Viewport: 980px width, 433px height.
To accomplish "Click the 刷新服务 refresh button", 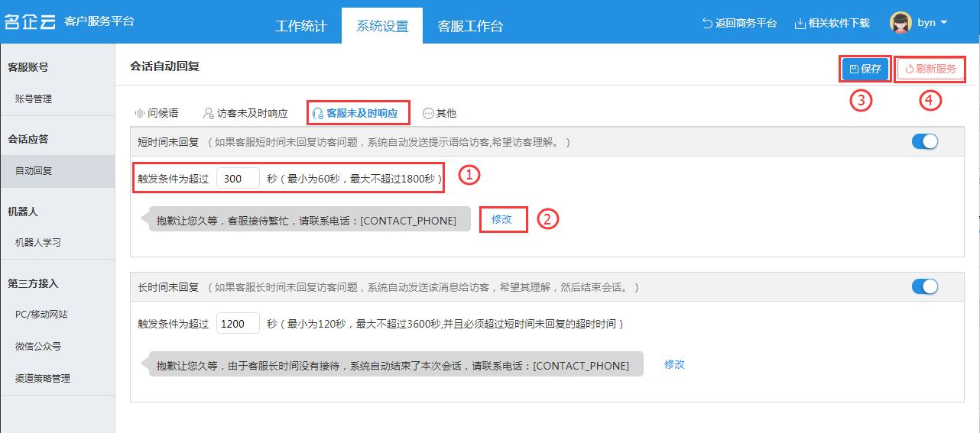I will tap(930, 69).
